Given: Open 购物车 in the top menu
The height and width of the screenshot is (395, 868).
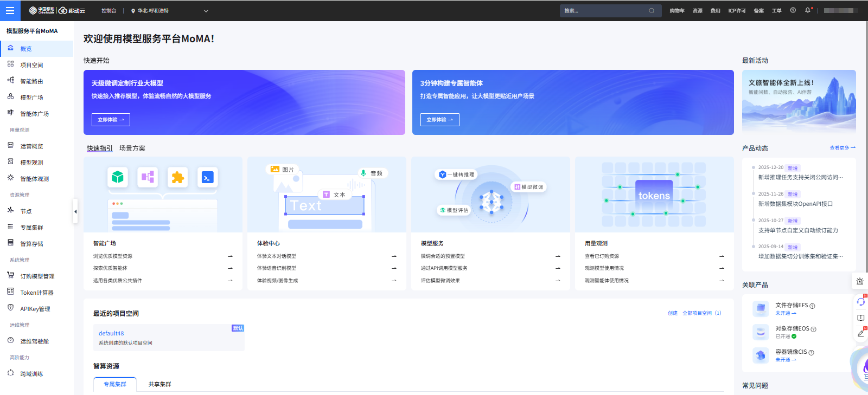Looking at the screenshot, I should click(677, 11).
